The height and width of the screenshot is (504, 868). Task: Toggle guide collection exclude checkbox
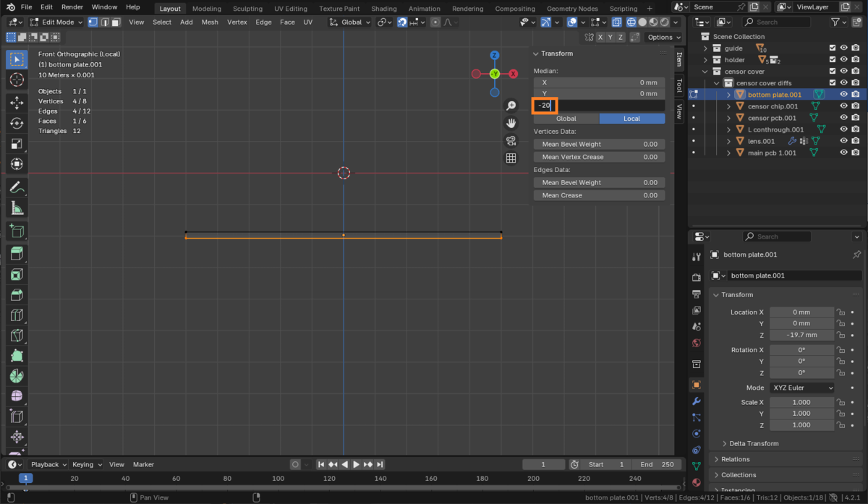[833, 48]
